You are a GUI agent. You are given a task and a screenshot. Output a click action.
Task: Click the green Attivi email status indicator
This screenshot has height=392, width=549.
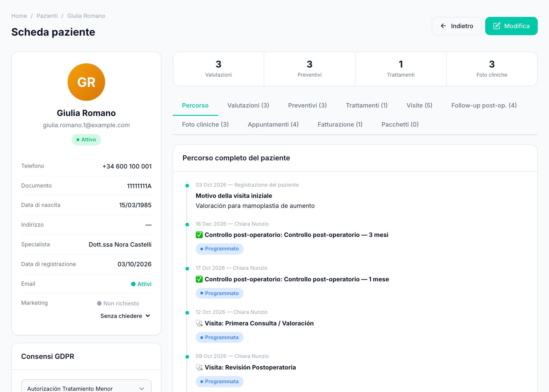tap(141, 284)
